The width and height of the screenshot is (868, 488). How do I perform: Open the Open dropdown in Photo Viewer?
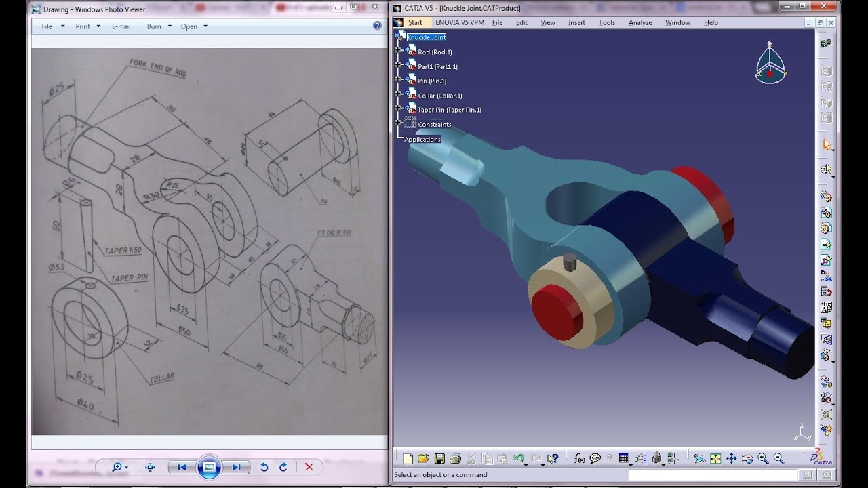pos(194,26)
